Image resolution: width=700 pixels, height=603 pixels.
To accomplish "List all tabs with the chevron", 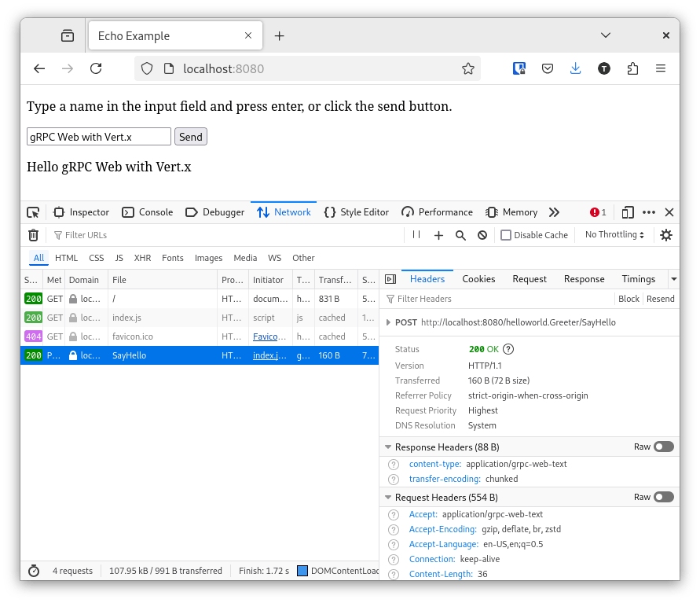I will [606, 35].
